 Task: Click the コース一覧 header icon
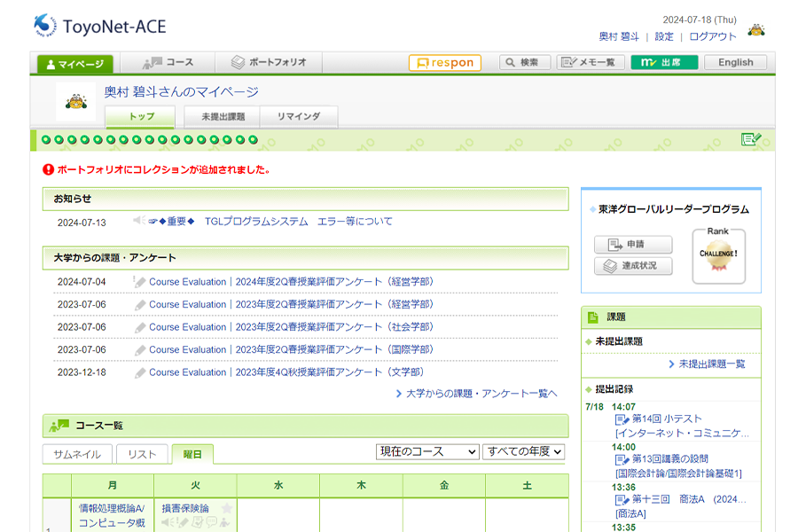click(59, 425)
